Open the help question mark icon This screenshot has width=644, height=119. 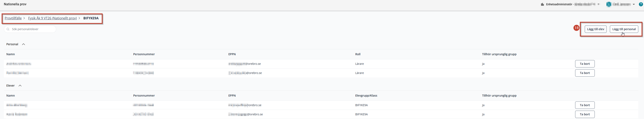click(x=641, y=4)
